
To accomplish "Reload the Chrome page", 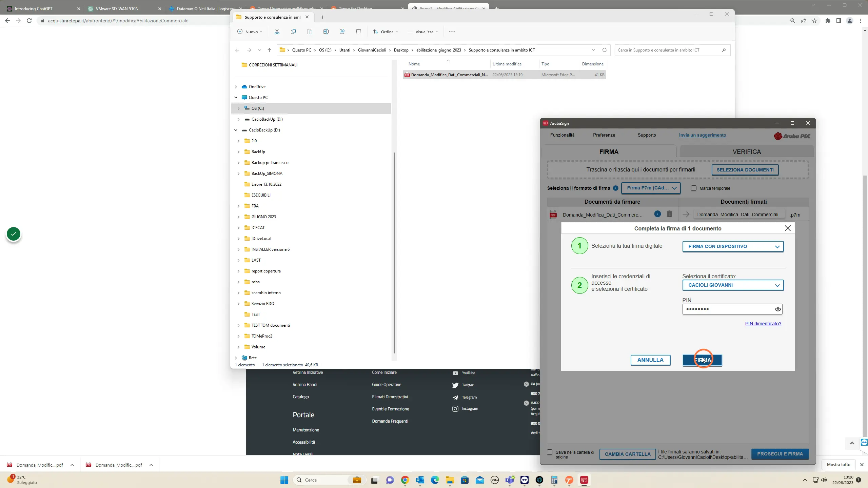I will click(x=29, y=21).
